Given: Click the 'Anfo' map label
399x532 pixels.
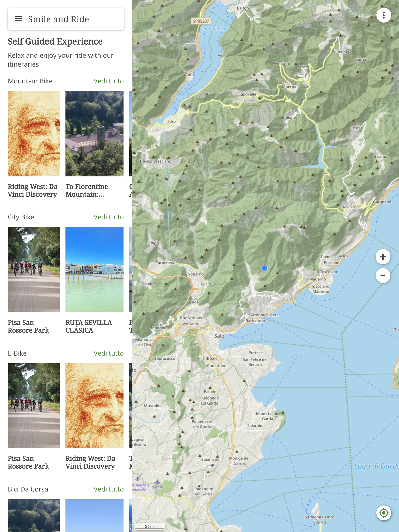Looking at the screenshot, I should [x=189, y=75].
